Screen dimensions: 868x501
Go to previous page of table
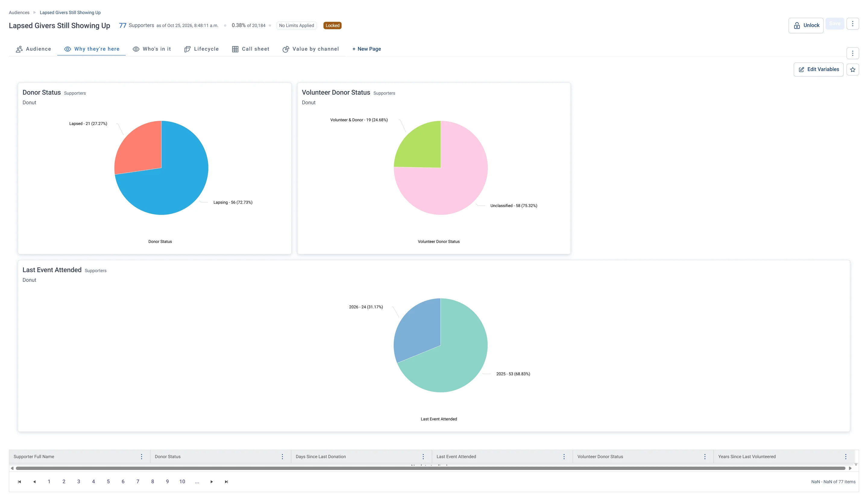[x=34, y=481]
